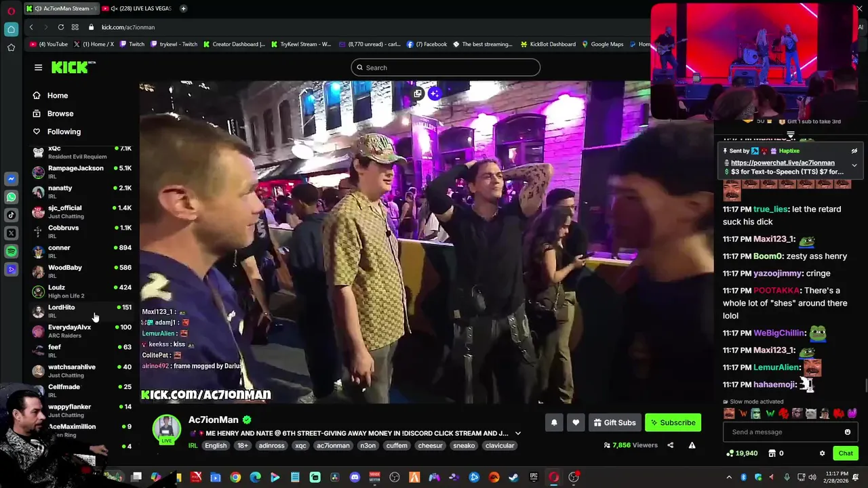The height and width of the screenshot is (488, 868).
Task: Click the xqc tag chip
Action: point(300,445)
